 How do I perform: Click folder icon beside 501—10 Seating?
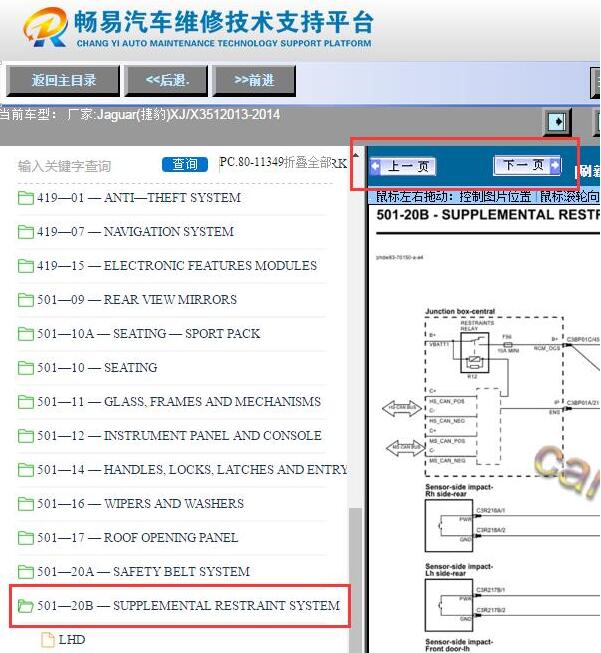coord(26,368)
